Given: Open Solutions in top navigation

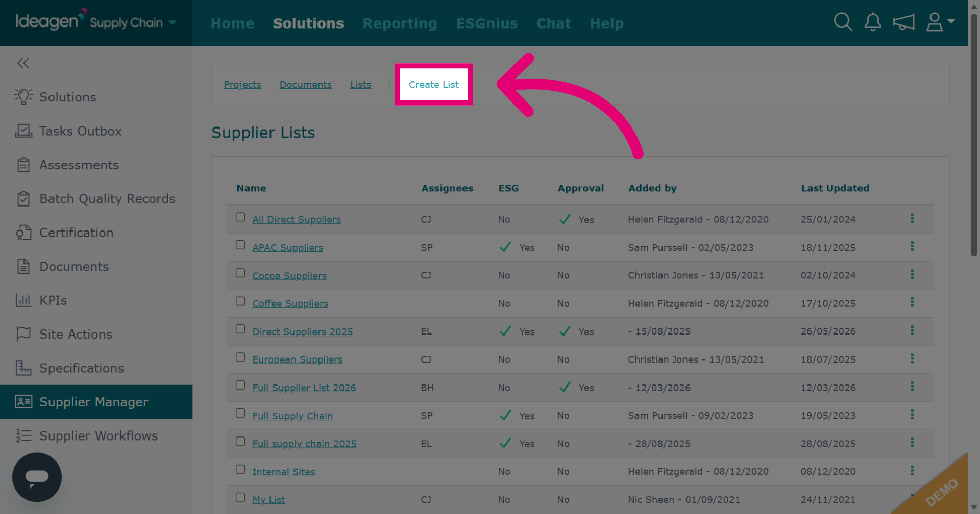Looking at the screenshot, I should (308, 23).
